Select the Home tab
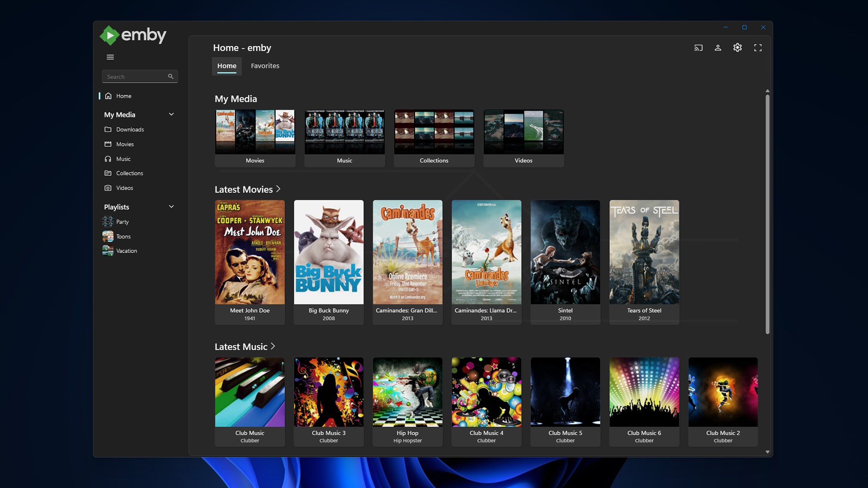This screenshot has width=868, height=488. click(226, 66)
